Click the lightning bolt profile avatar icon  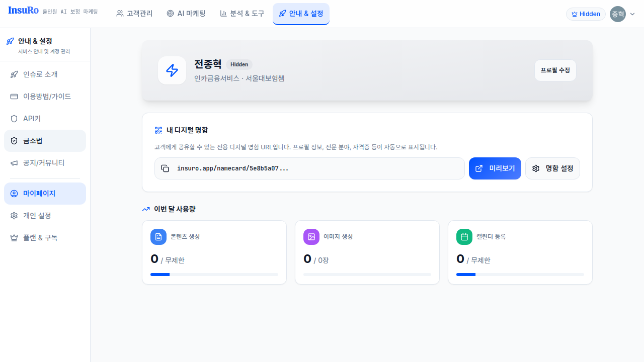pyautogui.click(x=172, y=70)
